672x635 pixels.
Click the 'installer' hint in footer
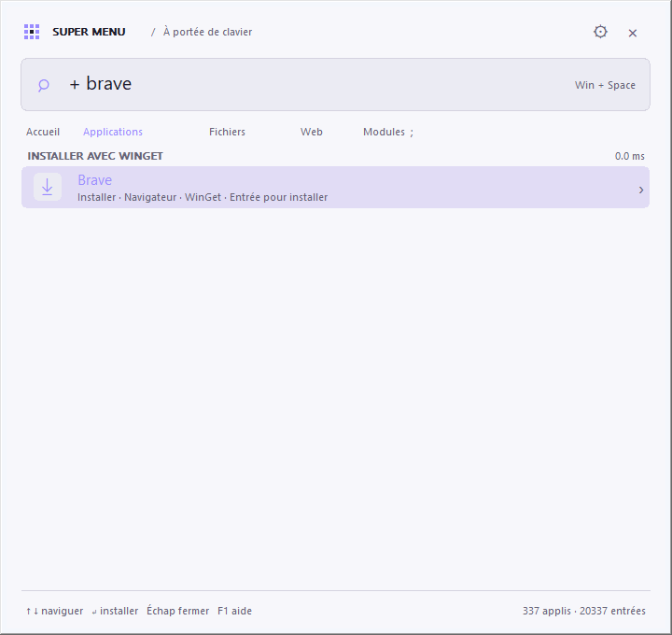coord(119,611)
